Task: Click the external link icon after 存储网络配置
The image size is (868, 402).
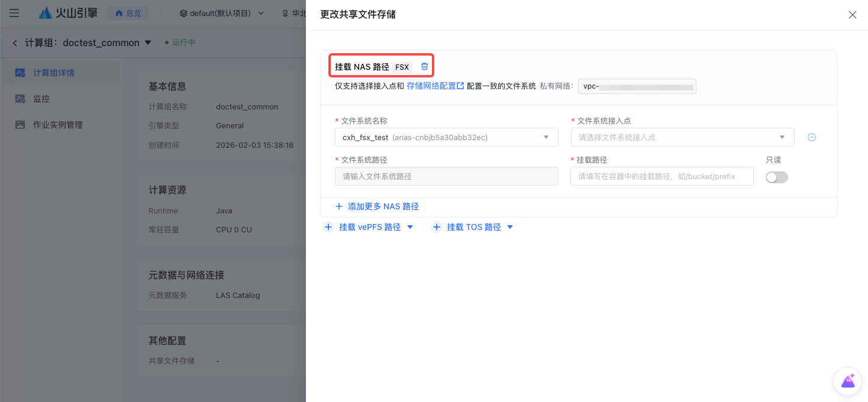Action: tap(460, 86)
